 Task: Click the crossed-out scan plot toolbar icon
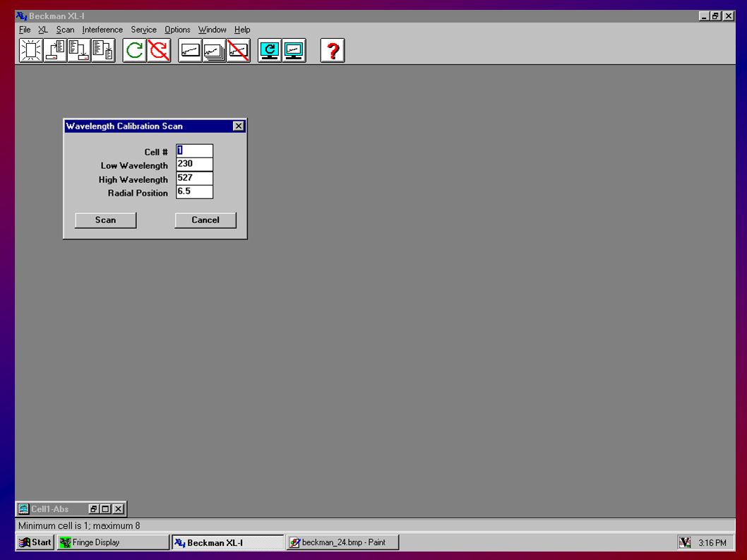238,51
